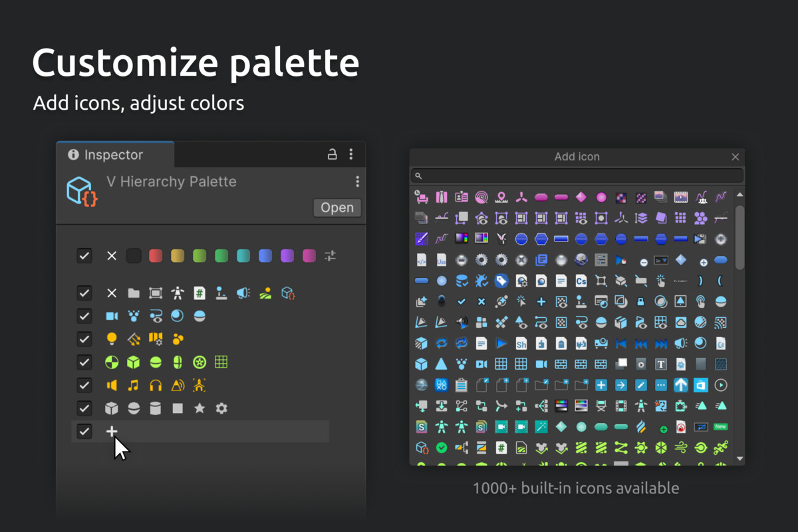This screenshot has height=532, width=798.
Task: Select the pink map pin icon
Action: coord(501,197)
